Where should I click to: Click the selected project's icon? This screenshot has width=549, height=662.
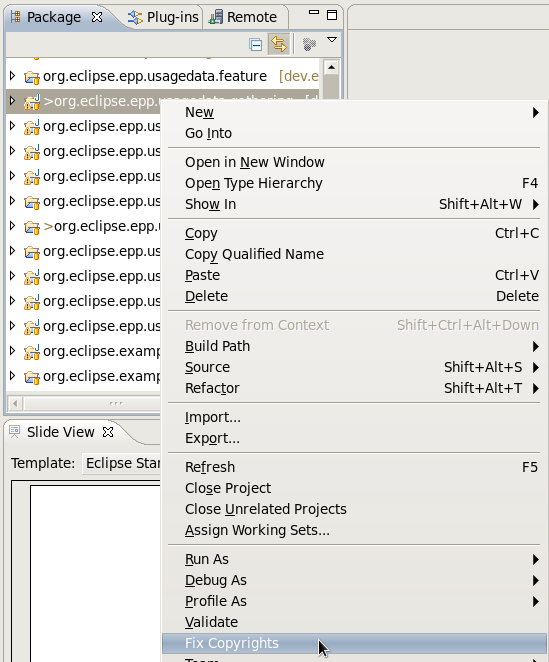32,102
